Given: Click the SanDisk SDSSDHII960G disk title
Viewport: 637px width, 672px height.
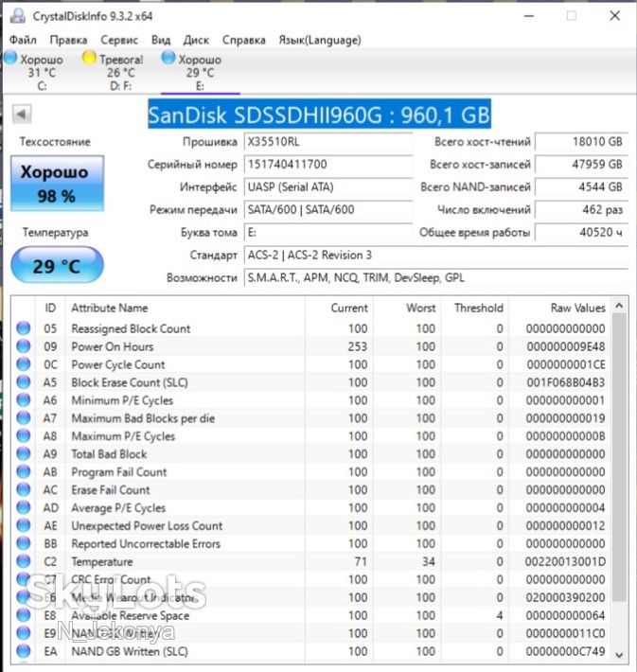Looking at the screenshot, I should (x=319, y=115).
